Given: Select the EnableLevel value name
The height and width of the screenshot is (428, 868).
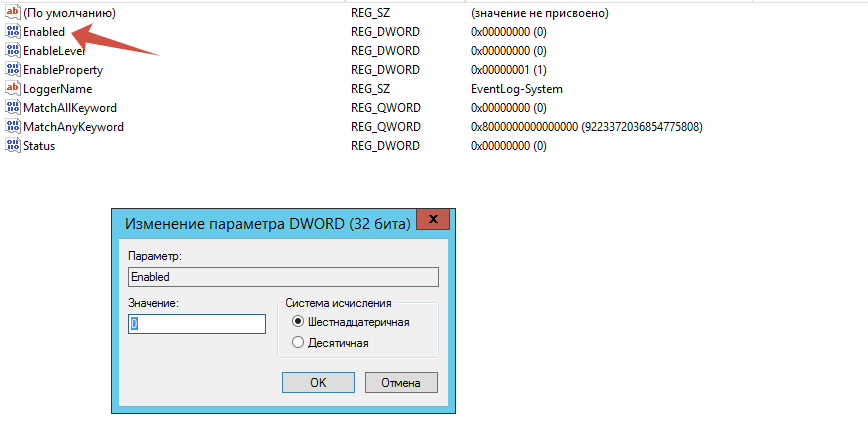Looking at the screenshot, I should coord(54,51).
